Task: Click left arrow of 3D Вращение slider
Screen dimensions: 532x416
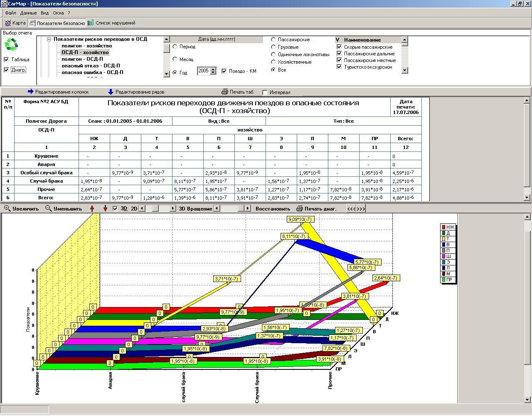Action: click(217, 208)
